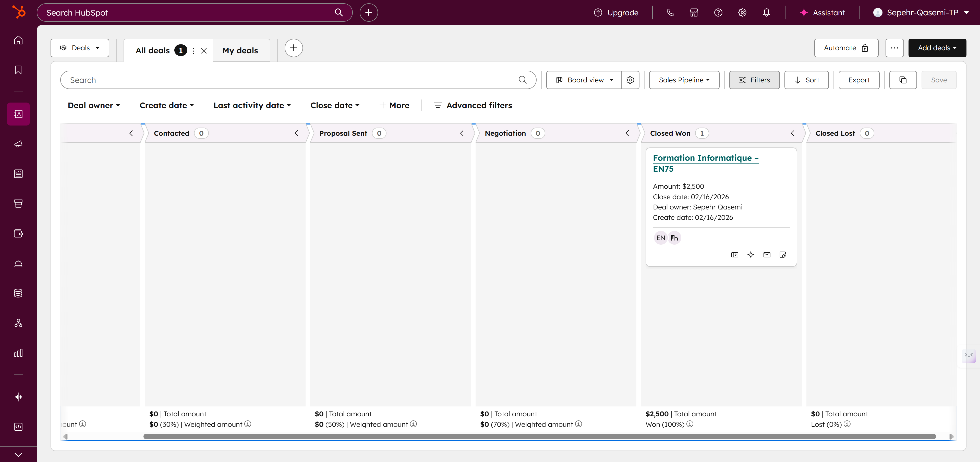
Task: Expand the Close date filter
Action: pyautogui.click(x=335, y=105)
